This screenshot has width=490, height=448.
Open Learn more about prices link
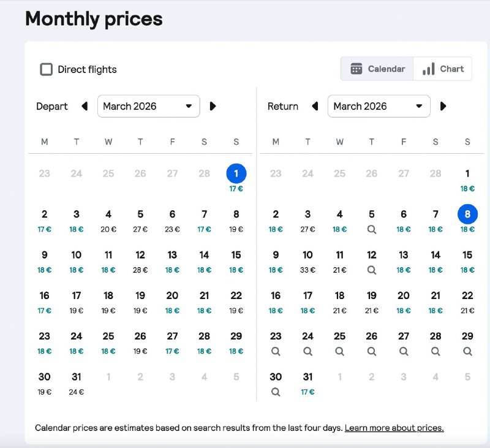(394, 428)
